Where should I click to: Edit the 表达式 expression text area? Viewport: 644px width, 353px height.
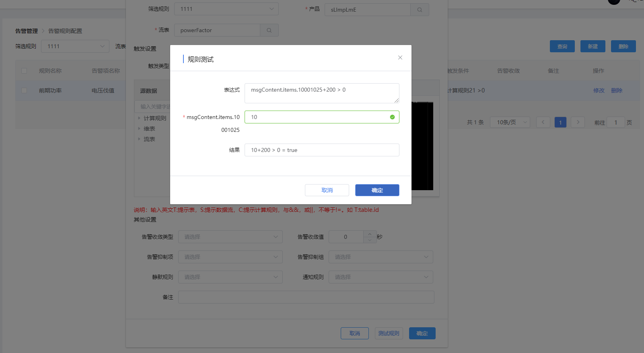(322, 93)
